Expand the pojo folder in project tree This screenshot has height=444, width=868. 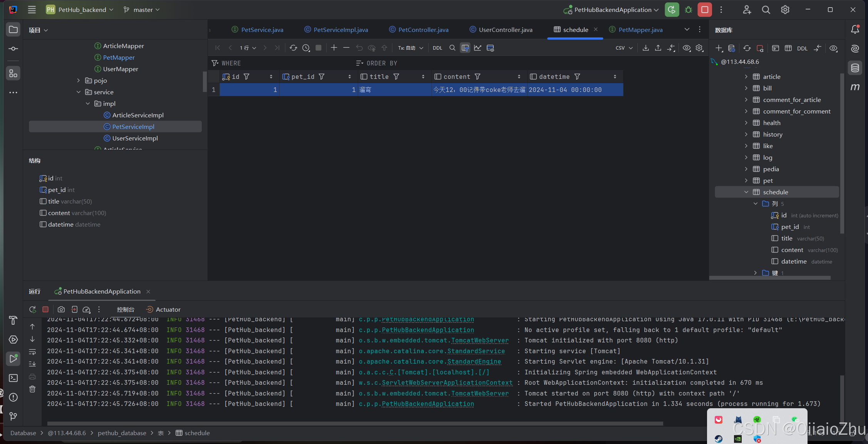click(79, 80)
